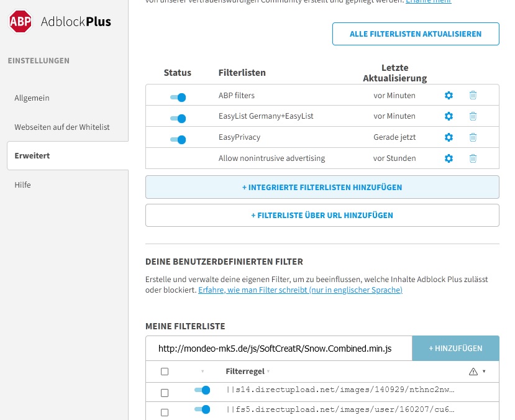
Task: Check the select-all filters checkbox
Action: tap(165, 372)
